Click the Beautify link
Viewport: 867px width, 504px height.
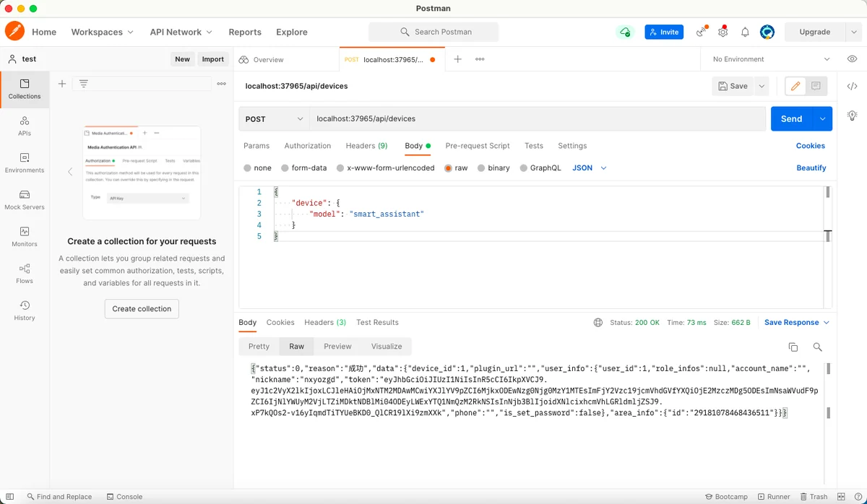(811, 168)
